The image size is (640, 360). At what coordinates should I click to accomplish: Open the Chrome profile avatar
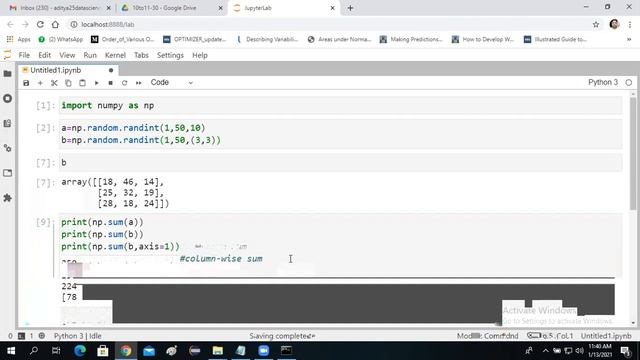(x=614, y=24)
